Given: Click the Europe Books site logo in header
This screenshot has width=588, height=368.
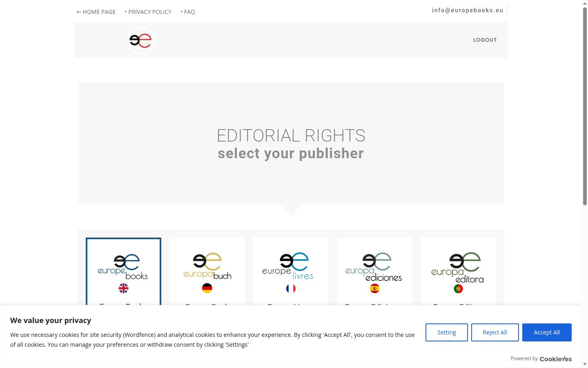Looking at the screenshot, I should [x=141, y=40].
